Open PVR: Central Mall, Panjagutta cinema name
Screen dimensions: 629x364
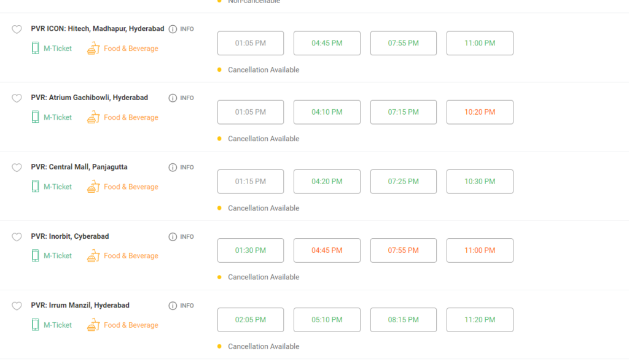pyautogui.click(x=79, y=167)
